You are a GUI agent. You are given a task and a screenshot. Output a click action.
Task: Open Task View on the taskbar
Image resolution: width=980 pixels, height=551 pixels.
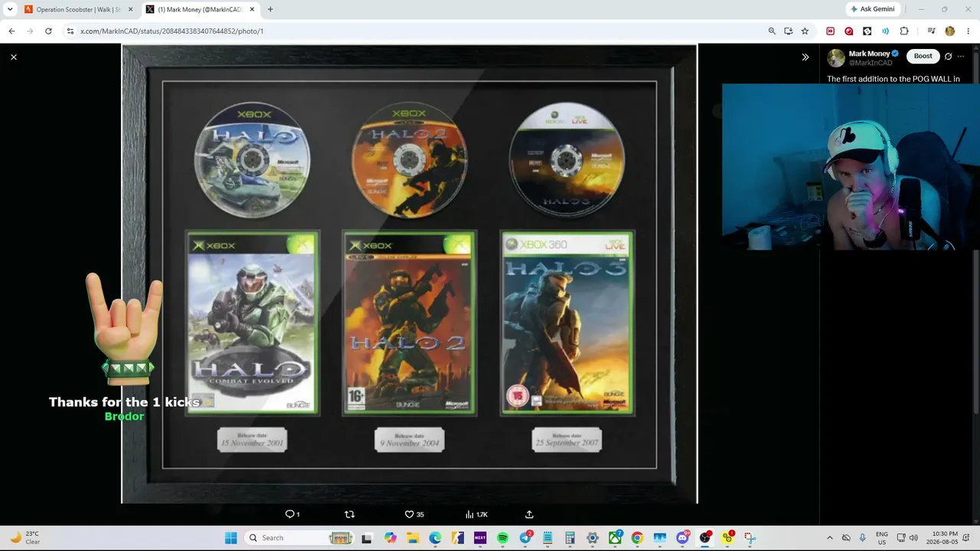click(367, 538)
